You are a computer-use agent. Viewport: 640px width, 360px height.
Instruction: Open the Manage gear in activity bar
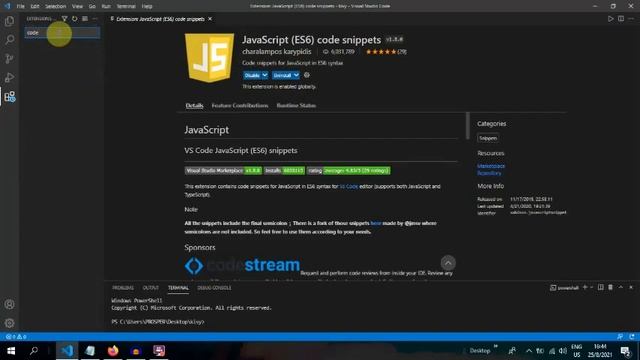[x=9, y=323]
